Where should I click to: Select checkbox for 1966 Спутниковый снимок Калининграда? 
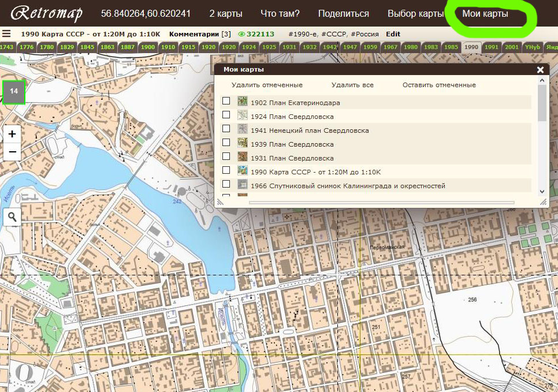click(226, 184)
